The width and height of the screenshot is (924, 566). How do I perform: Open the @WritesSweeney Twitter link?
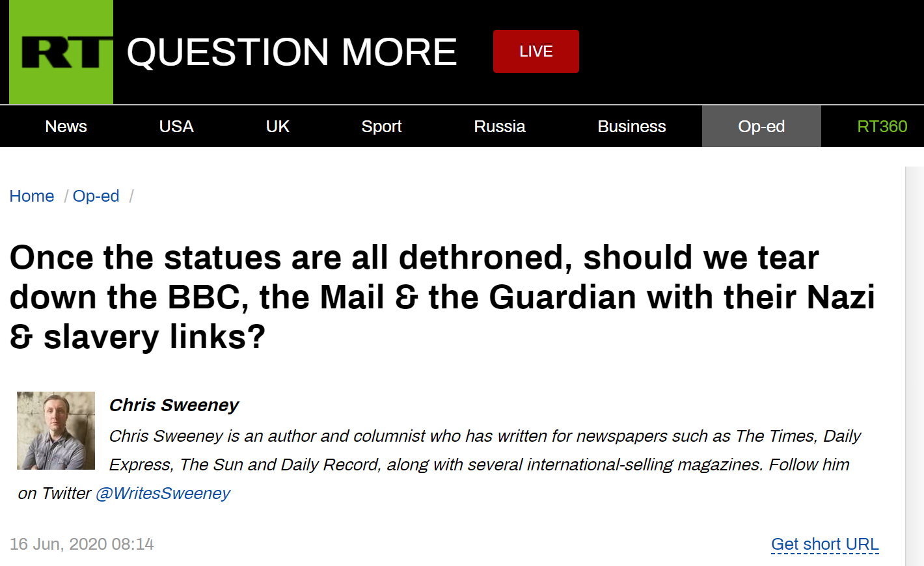(163, 493)
